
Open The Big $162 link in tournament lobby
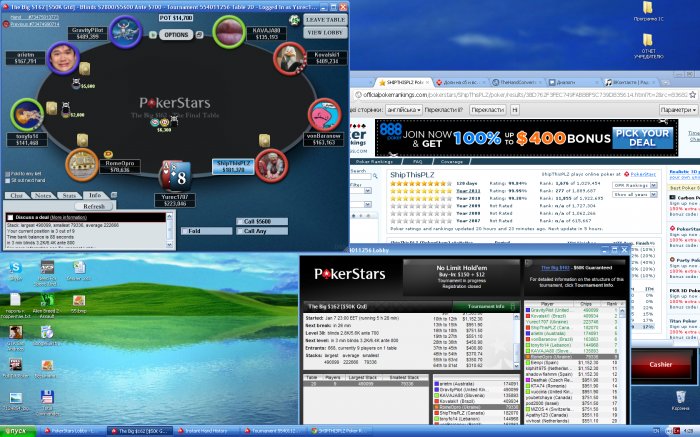point(555,268)
